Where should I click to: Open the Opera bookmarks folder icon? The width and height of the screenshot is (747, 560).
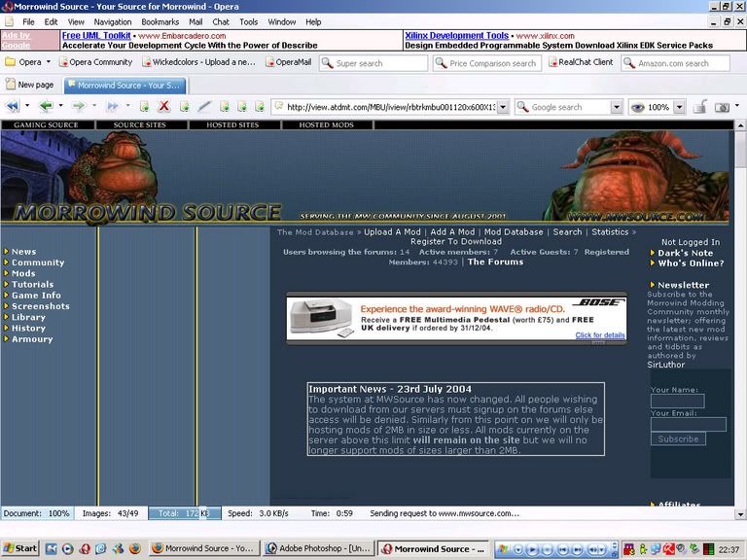[x=10, y=62]
